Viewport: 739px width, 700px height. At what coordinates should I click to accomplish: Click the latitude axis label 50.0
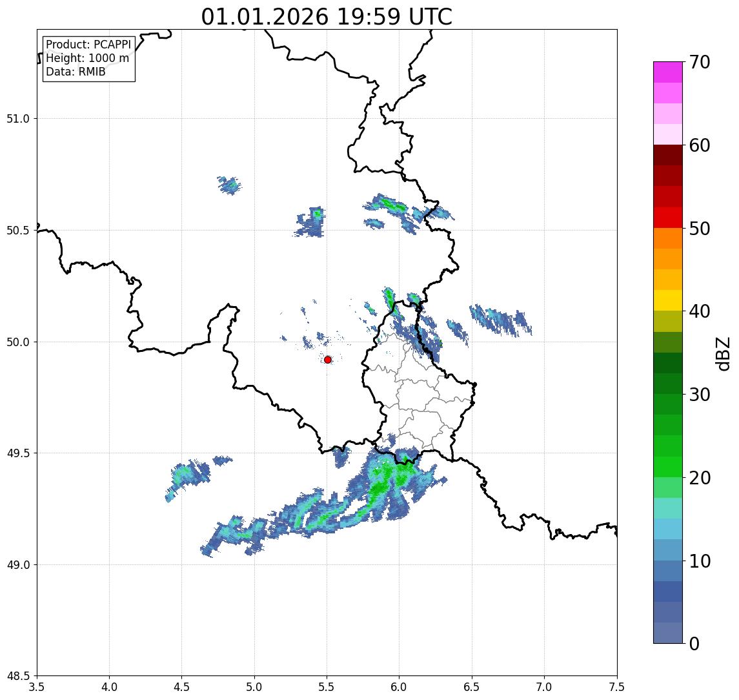click(18, 342)
